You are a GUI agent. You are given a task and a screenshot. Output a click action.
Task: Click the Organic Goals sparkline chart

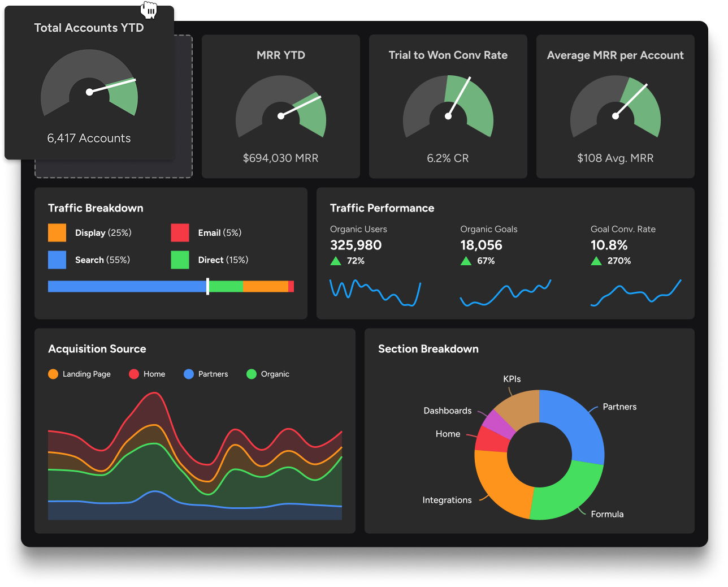(x=505, y=293)
